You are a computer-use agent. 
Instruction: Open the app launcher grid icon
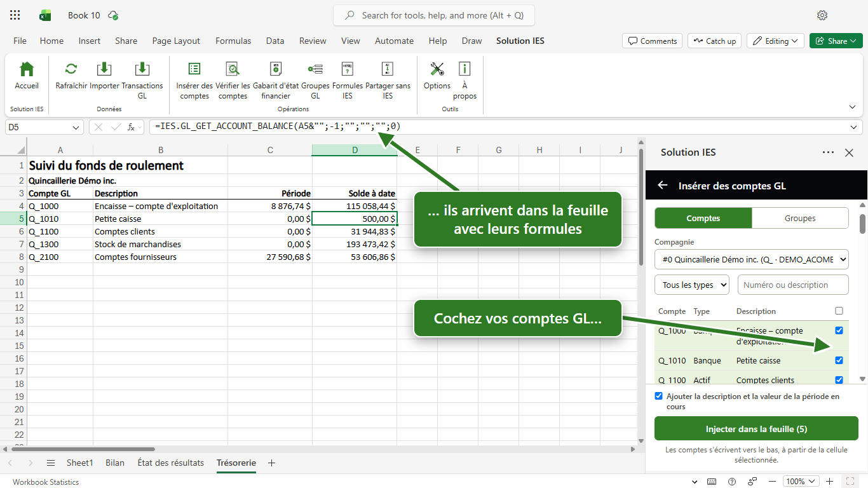click(15, 15)
